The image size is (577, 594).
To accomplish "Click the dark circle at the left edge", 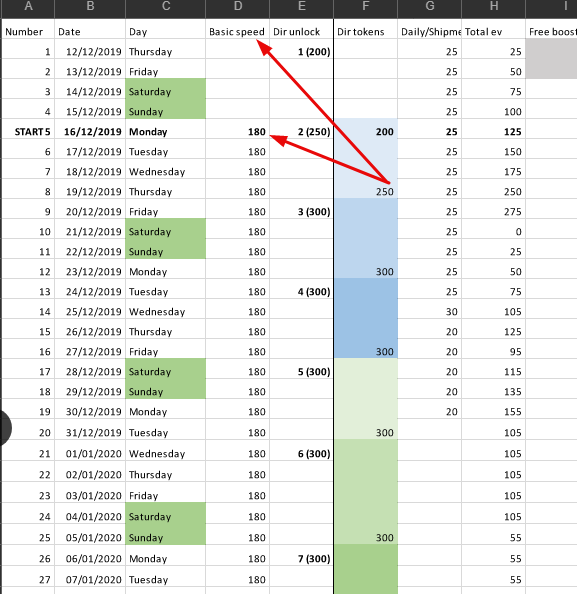I will [5, 428].
